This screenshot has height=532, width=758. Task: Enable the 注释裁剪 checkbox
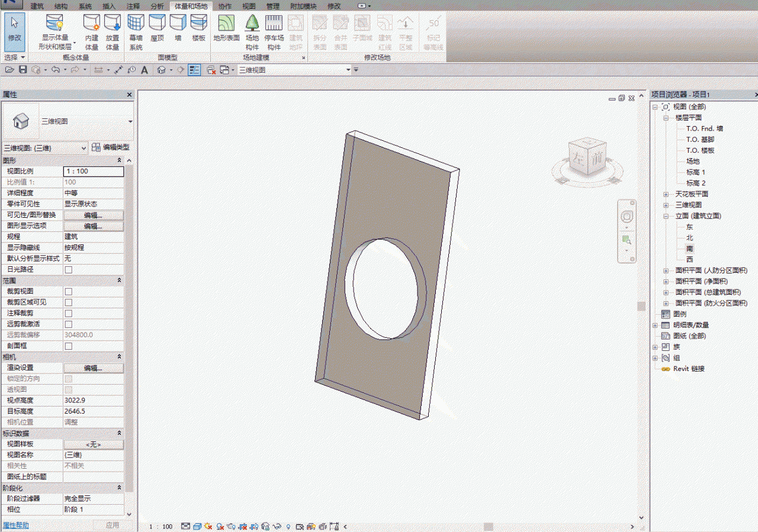pyautogui.click(x=68, y=313)
